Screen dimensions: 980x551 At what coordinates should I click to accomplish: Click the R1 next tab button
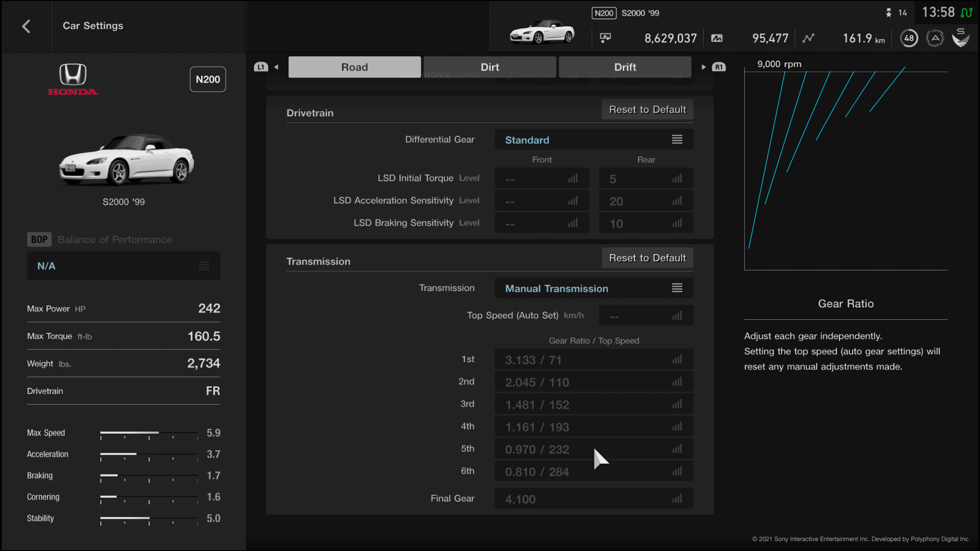tap(718, 67)
